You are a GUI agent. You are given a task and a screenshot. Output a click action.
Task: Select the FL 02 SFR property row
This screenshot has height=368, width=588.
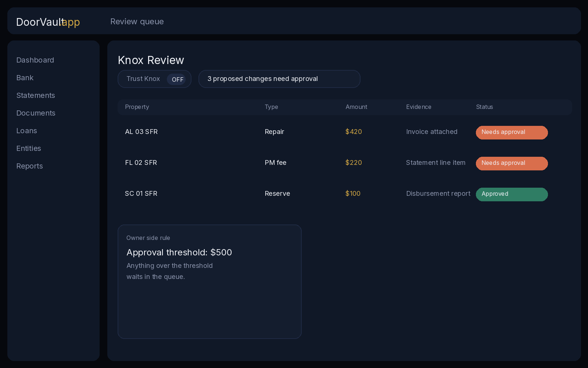click(x=345, y=163)
